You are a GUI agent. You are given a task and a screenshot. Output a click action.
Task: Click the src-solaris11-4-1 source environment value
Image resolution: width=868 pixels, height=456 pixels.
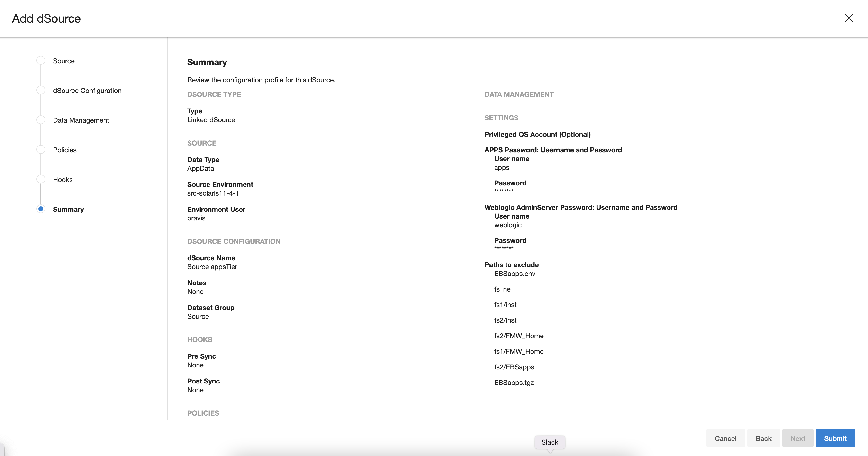[213, 193]
